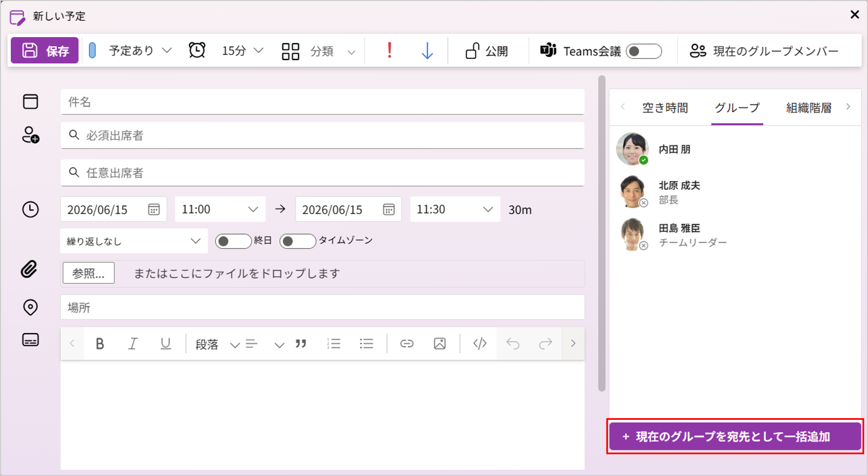Switch to the 組織階層 tab
Screen dimensions: 868x476
tap(809, 108)
